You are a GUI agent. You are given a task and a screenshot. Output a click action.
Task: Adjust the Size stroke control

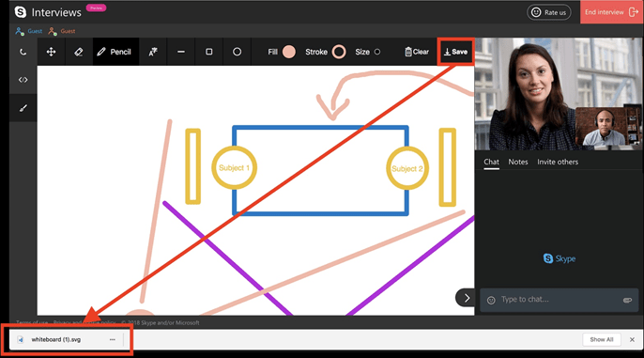click(x=377, y=52)
